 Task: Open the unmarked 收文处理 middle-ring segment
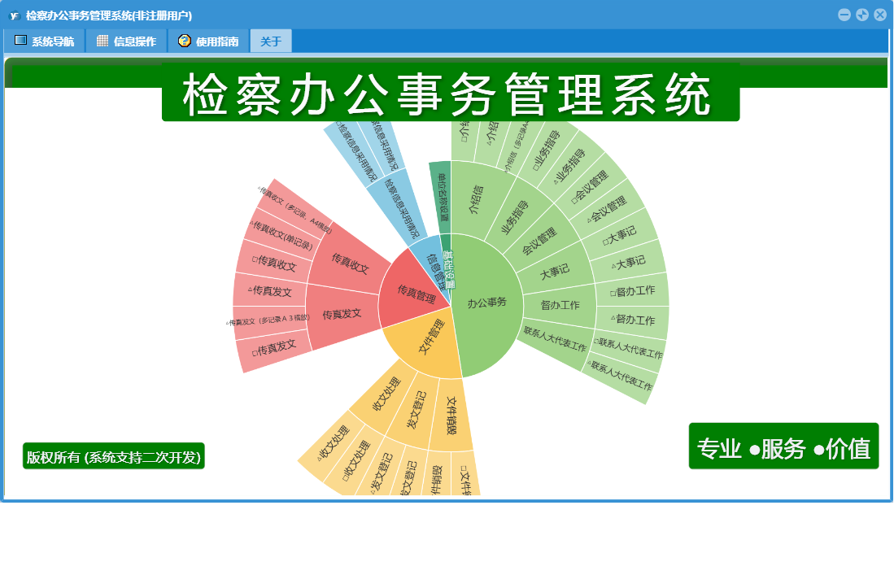[x=386, y=394]
